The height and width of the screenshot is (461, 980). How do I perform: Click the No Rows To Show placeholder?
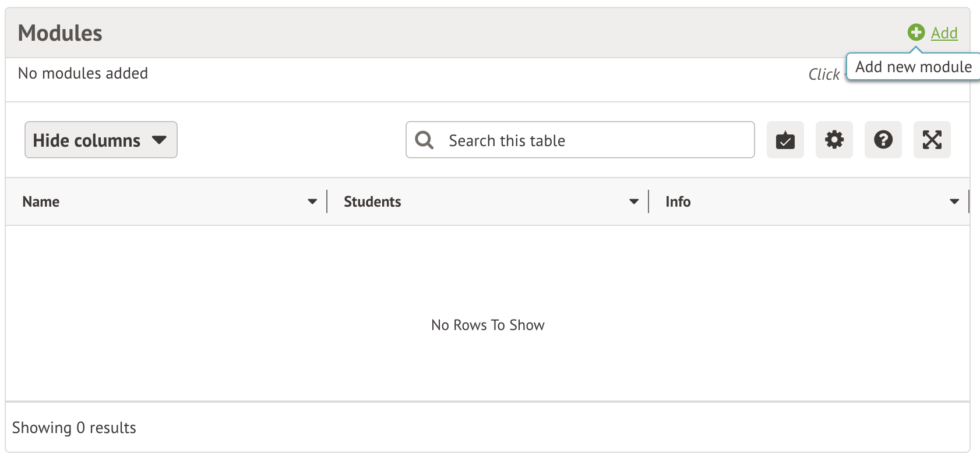(x=487, y=325)
